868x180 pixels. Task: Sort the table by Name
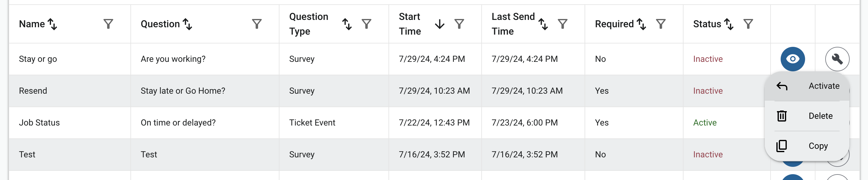click(x=53, y=24)
